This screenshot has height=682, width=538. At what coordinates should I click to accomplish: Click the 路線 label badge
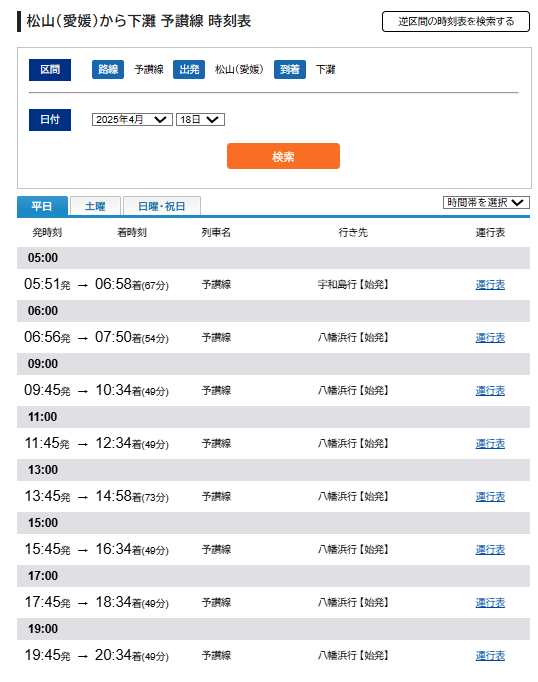point(108,70)
